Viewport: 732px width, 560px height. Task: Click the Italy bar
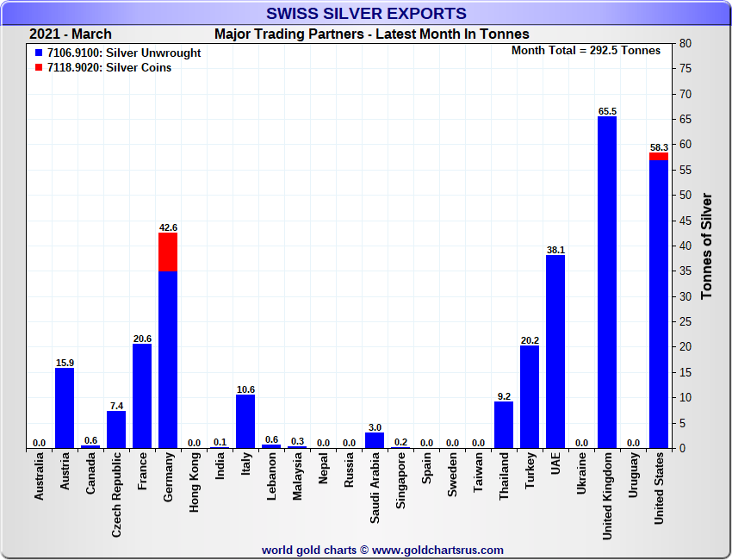coord(245,421)
